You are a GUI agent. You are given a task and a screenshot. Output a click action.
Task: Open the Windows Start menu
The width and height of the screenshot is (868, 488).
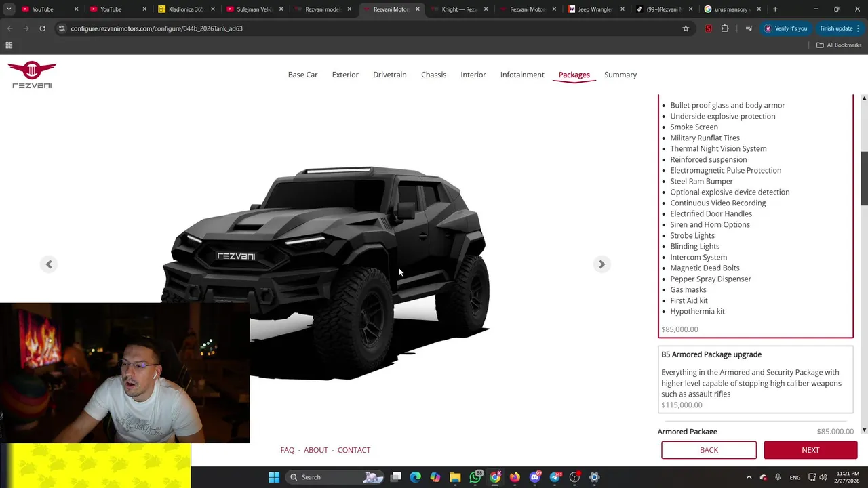(274, 477)
